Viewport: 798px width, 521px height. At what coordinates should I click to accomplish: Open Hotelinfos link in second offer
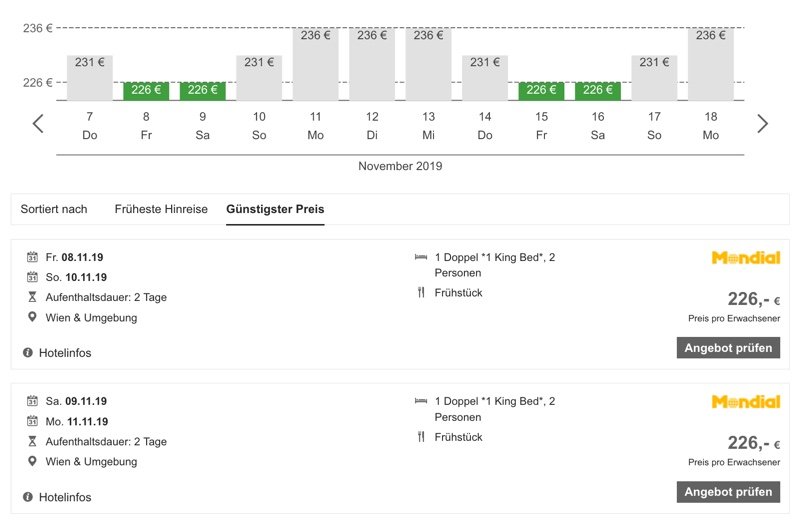pyautogui.click(x=65, y=497)
